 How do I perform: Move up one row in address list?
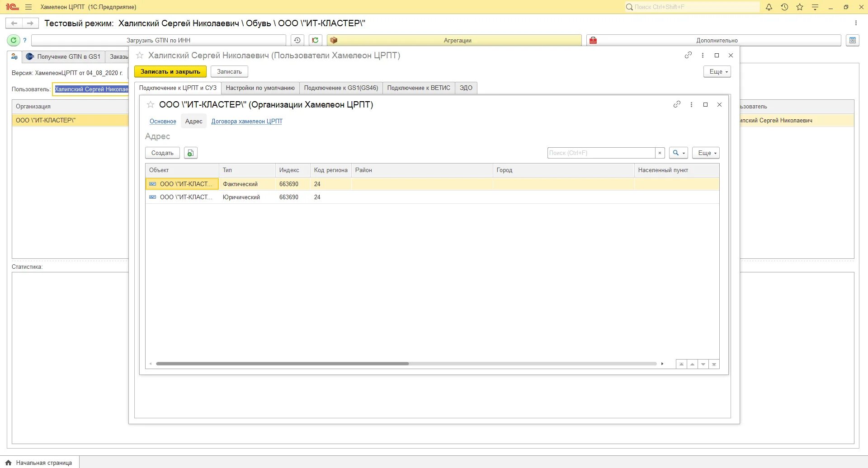click(x=692, y=364)
